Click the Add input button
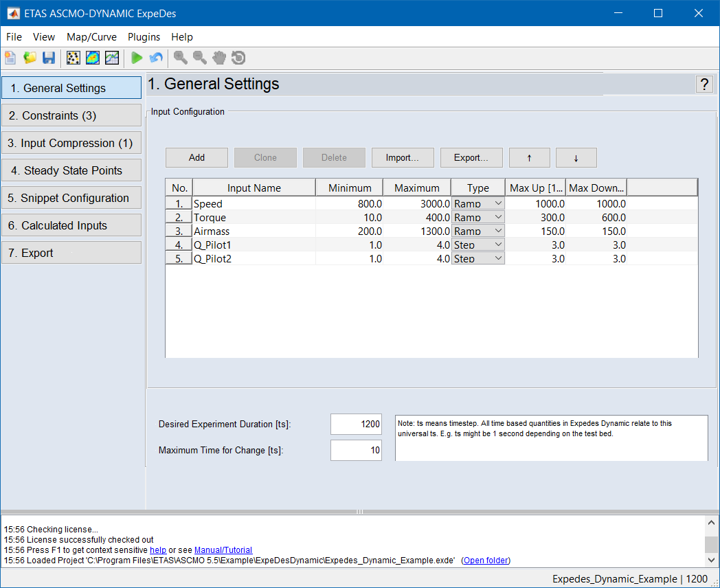Viewport: 720px width, 588px height. tap(196, 157)
